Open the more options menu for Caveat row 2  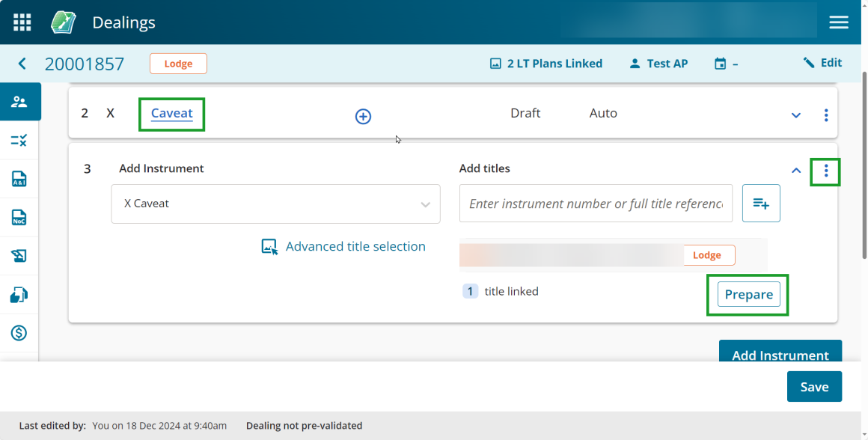click(x=826, y=114)
